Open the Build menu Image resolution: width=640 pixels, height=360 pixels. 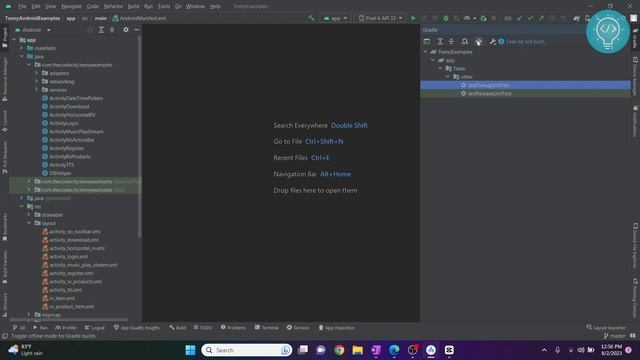133,7
